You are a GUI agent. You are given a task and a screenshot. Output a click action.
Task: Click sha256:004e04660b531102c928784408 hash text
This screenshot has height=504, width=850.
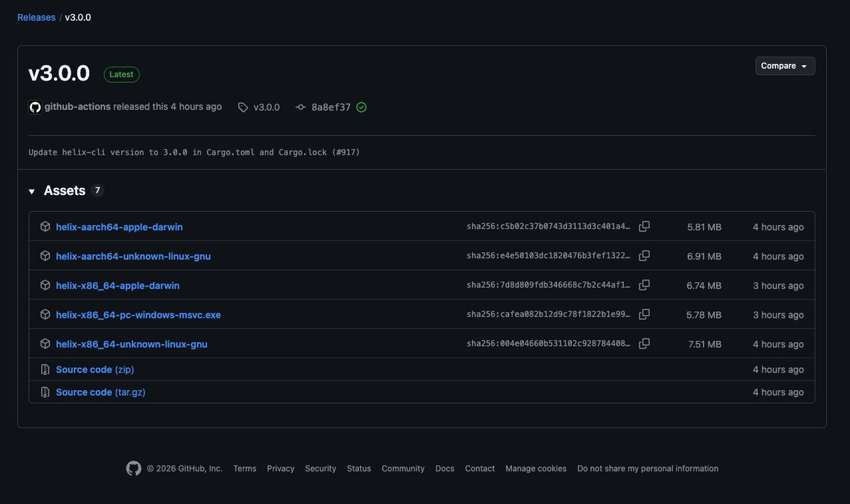[x=548, y=344]
